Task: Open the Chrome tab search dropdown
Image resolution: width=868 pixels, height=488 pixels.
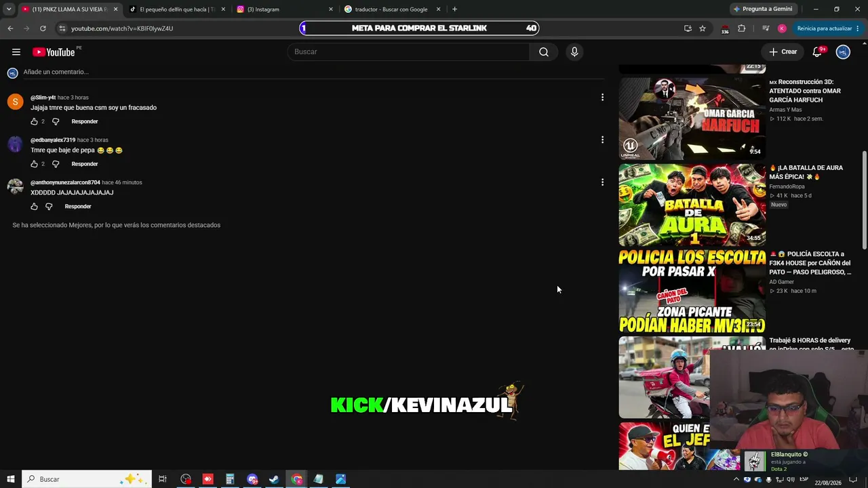Action: 9,9
